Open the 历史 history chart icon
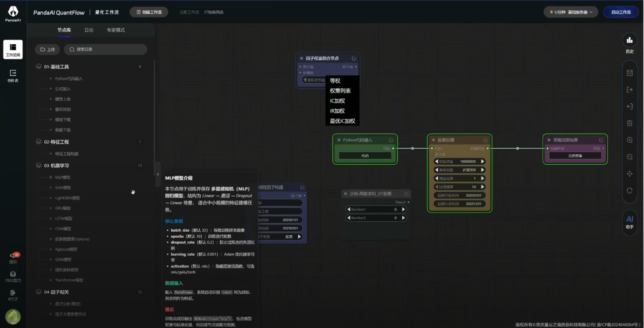644x328 pixels. (629, 40)
